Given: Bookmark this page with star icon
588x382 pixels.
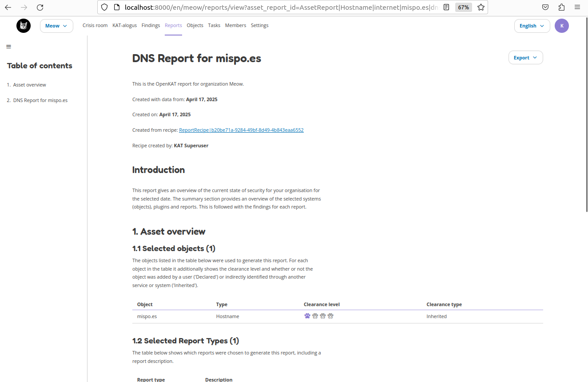Looking at the screenshot, I should pos(481,7).
